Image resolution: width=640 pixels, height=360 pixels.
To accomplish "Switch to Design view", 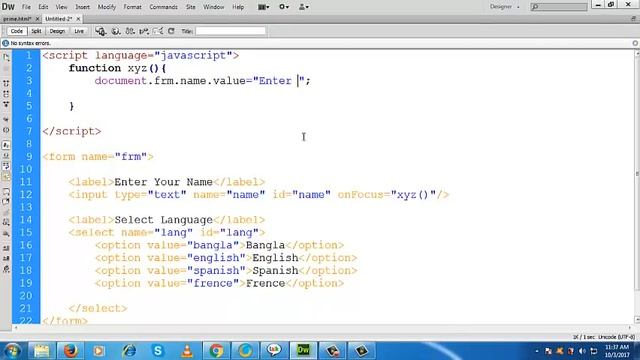I will click(57, 31).
